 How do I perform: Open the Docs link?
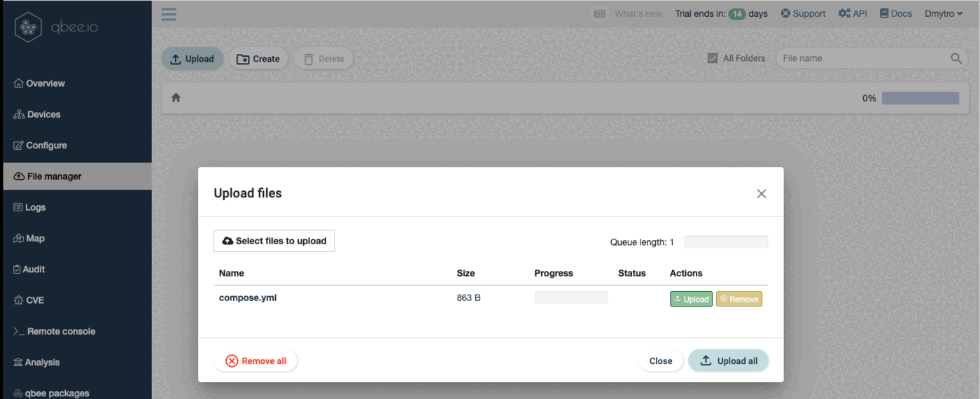pos(895,13)
